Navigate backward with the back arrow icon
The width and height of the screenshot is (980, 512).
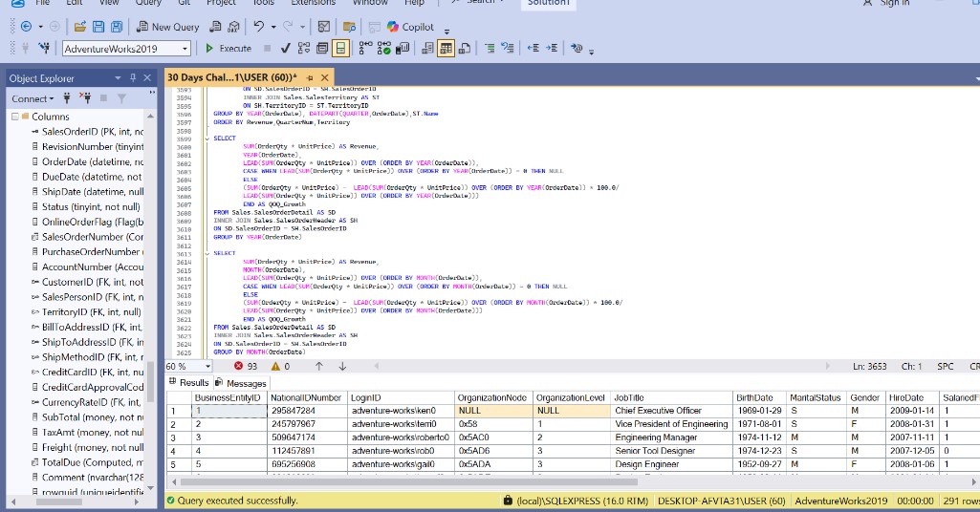pyautogui.click(x=26, y=27)
